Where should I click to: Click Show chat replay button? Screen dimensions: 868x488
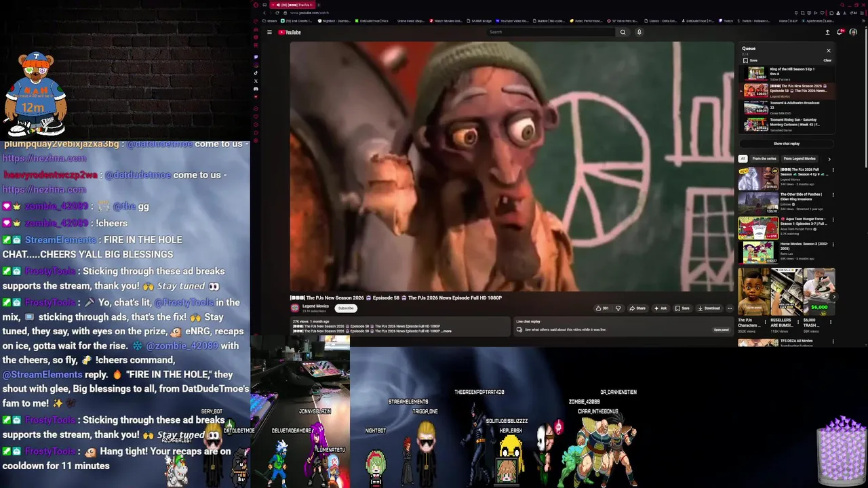pos(787,144)
